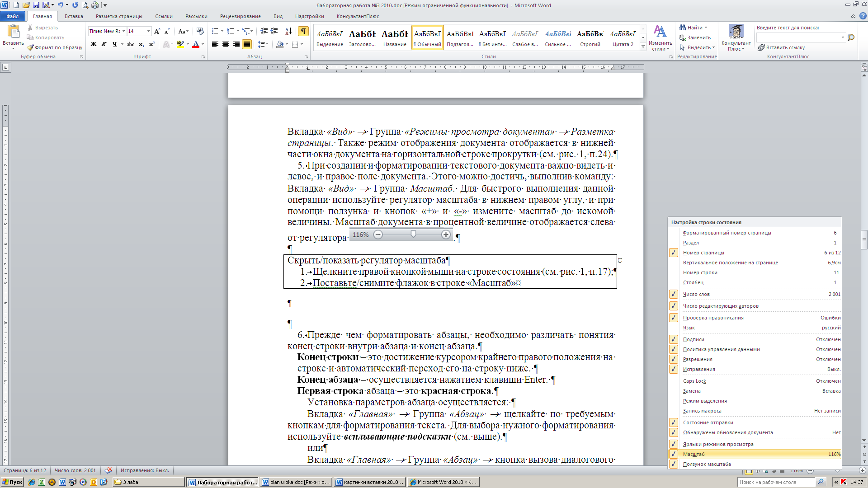The height and width of the screenshot is (488, 868).
Task: Click "Вставить ссылку" in ConsultantPlus group
Action: (x=781, y=47)
